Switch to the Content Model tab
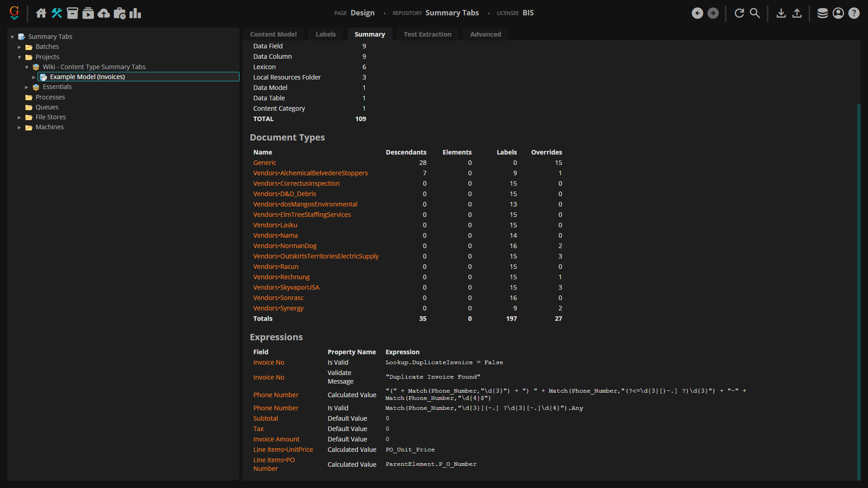This screenshot has width=868, height=488. [273, 34]
